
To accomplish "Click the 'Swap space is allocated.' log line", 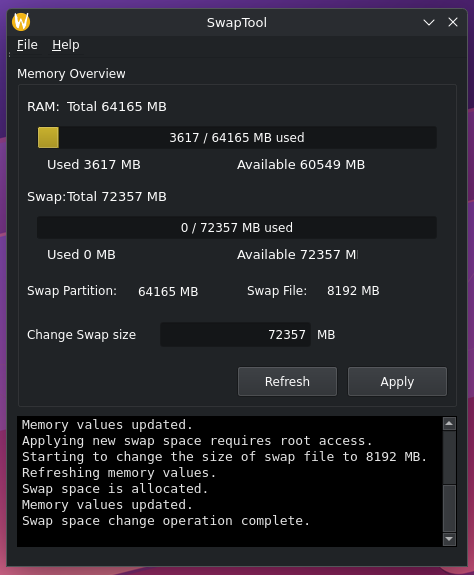I will tap(115, 489).
